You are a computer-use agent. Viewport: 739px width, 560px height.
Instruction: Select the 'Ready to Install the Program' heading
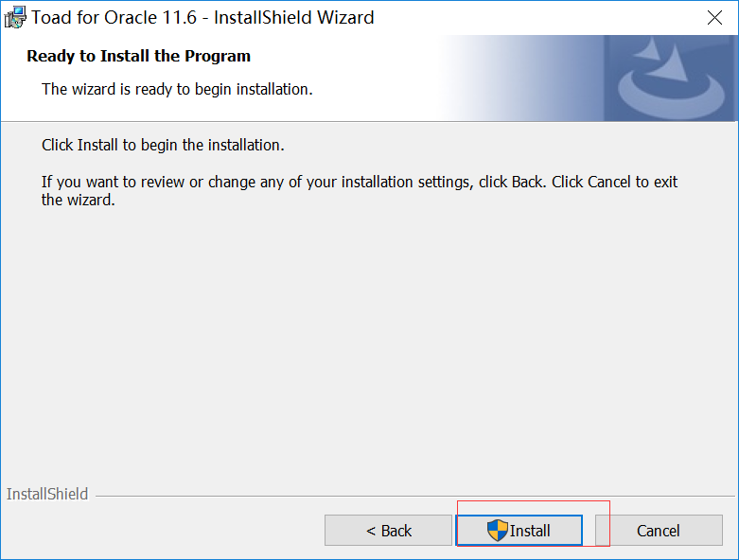pyautogui.click(x=138, y=56)
